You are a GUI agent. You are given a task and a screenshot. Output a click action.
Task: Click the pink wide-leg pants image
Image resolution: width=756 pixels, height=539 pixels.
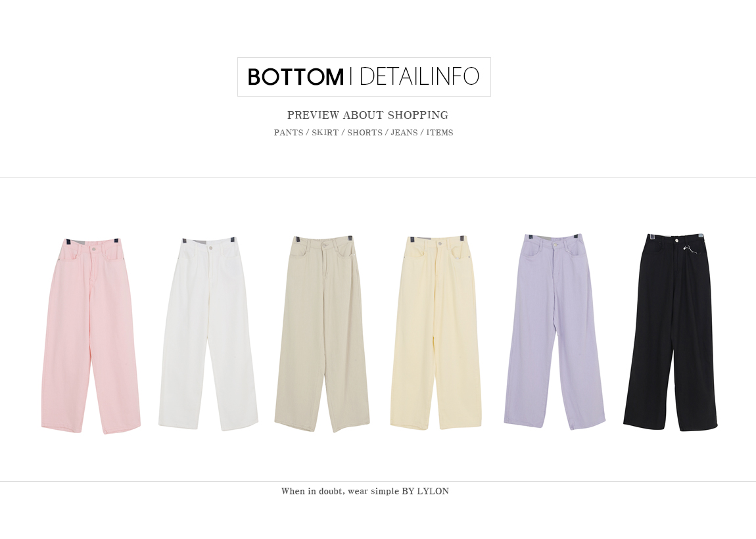click(x=91, y=335)
